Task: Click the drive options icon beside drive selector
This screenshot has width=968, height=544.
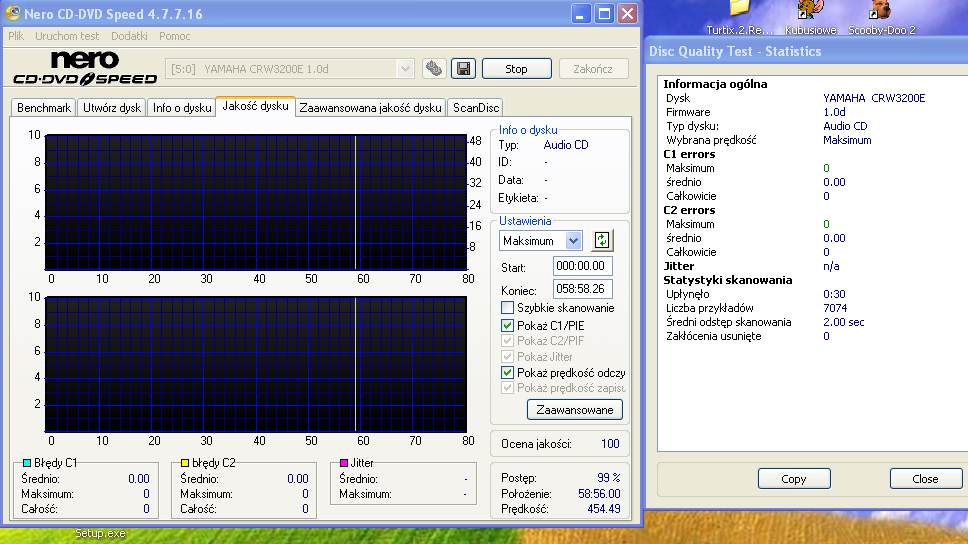Action: tap(433, 69)
